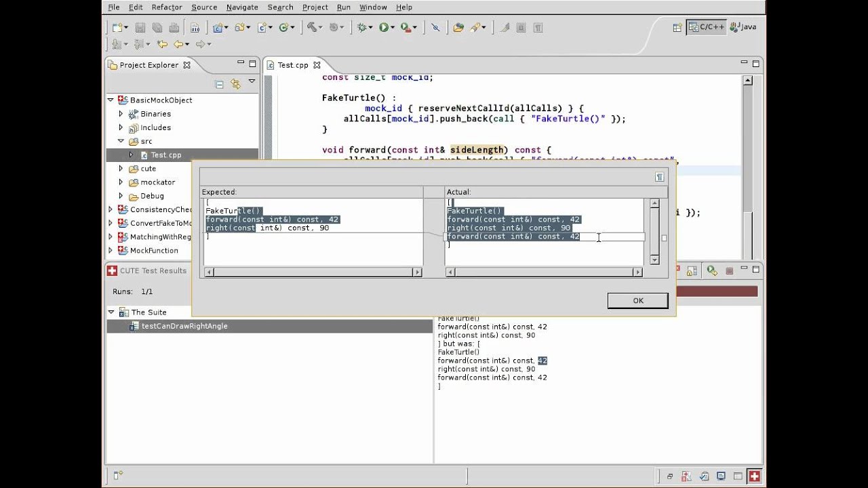The width and height of the screenshot is (868, 488).
Task: Click the binary 010 toolbar icon
Action: tap(195, 27)
